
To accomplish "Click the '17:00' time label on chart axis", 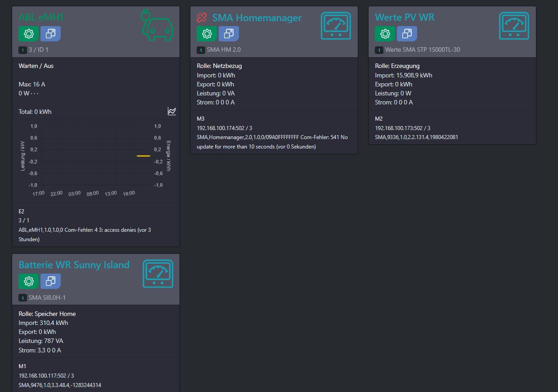I will point(38,194).
